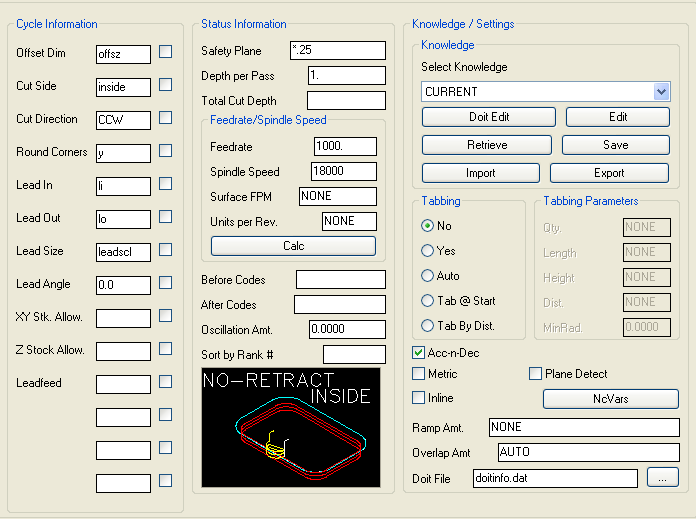This screenshot has height=519, width=696.
Task: Click the Sort by Rank # field
Action: coord(355,355)
